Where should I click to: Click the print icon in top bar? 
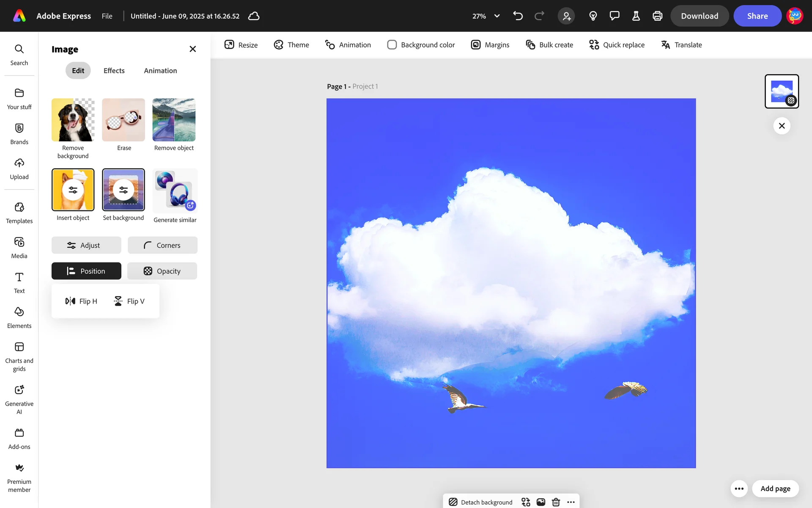point(657,16)
